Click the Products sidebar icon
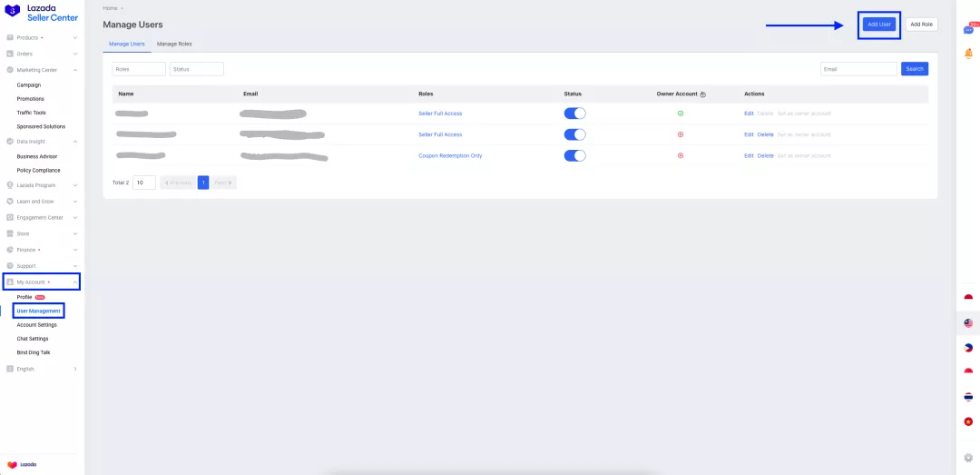The image size is (980, 475). click(10, 37)
